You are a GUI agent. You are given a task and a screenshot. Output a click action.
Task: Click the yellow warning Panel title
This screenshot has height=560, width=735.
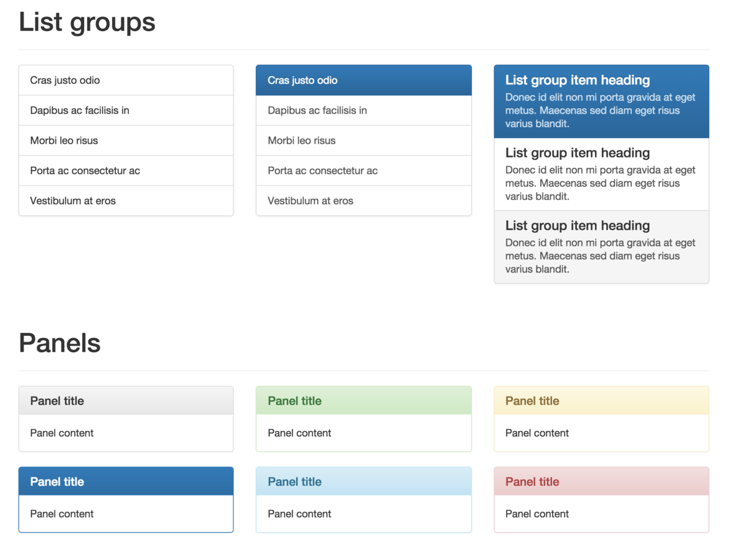tap(532, 401)
